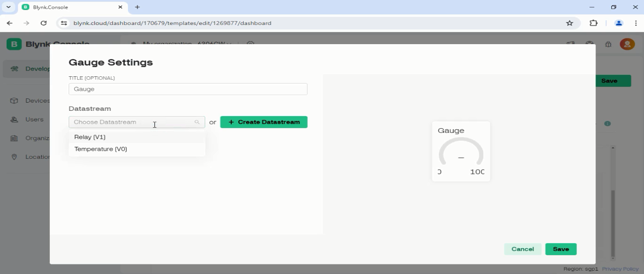This screenshot has width=644, height=274.
Task: Reload the Blynk page
Action: pos(44,23)
